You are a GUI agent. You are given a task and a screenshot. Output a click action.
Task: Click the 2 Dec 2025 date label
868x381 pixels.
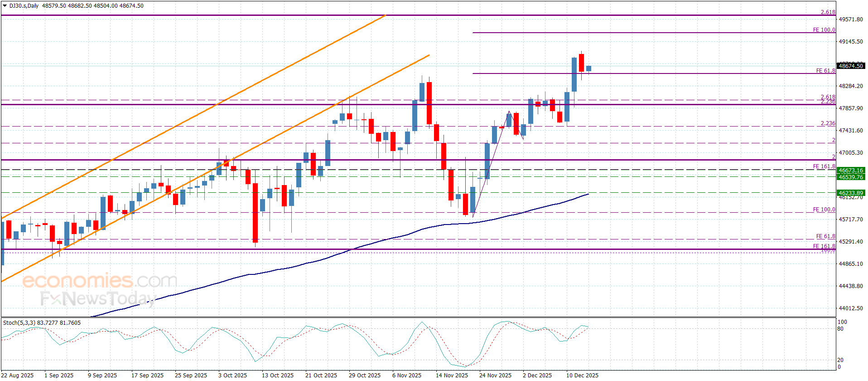[537, 375]
